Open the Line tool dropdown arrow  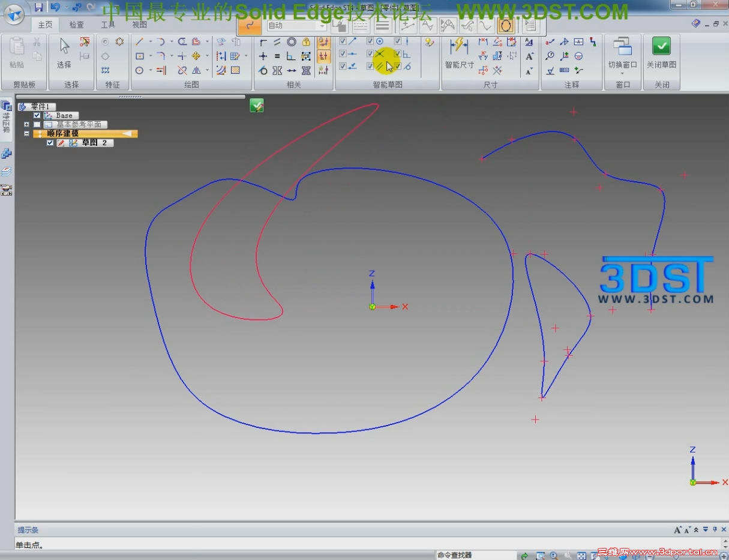(x=150, y=41)
